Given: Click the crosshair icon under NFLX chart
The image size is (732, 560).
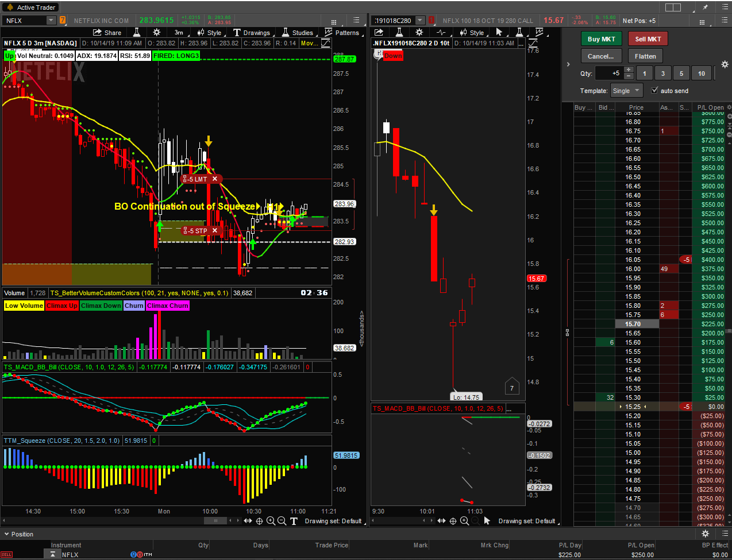Looking at the screenshot, I should [259, 521].
